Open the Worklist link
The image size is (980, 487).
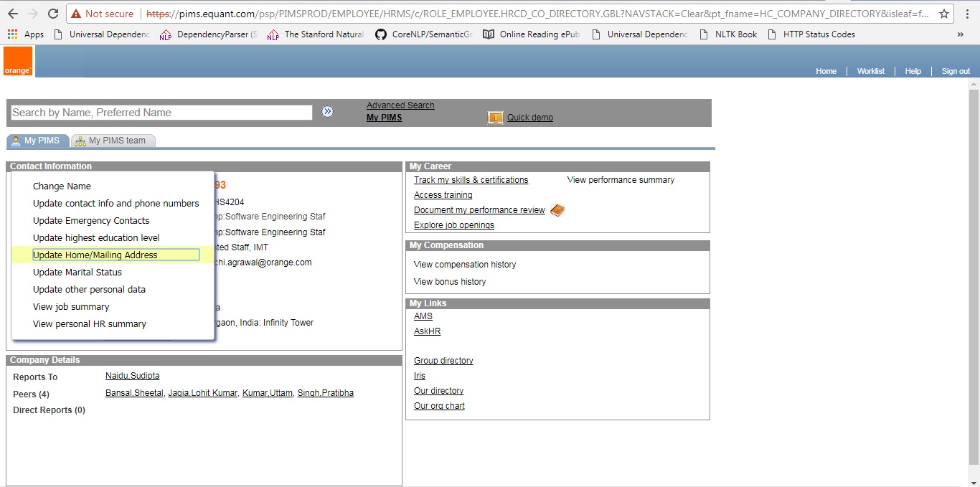(870, 71)
